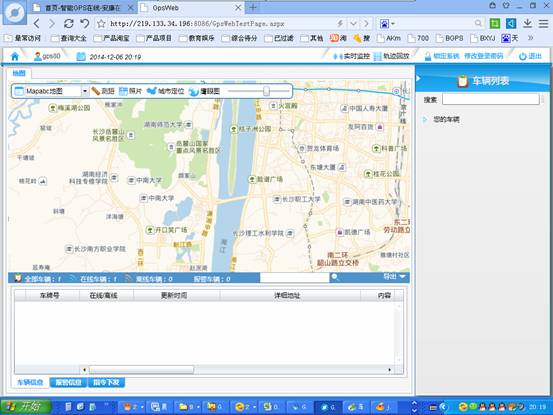This screenshot has height=415, width=553.
Task: Expand the 您的车辆 tree node
Action: click(x=425, y=120)
